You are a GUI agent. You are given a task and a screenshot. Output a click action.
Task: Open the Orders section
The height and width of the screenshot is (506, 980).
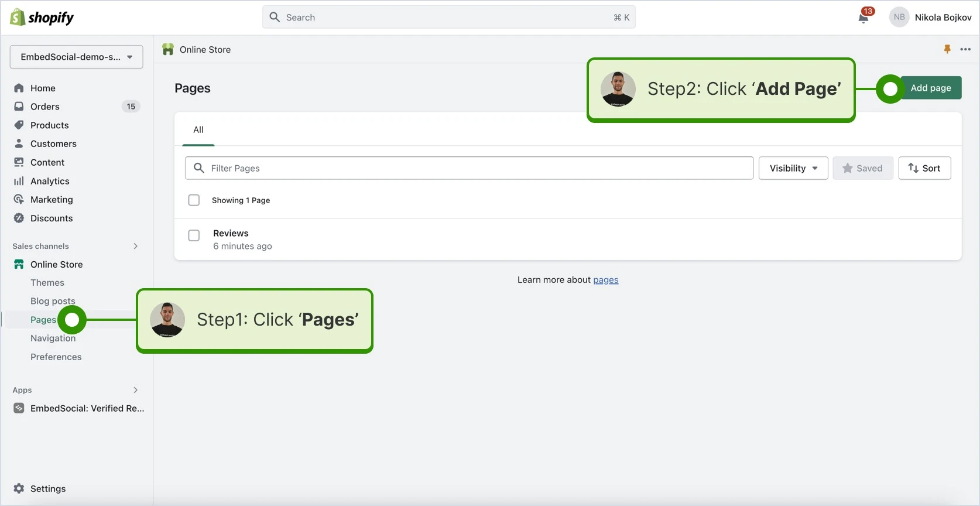45,107
